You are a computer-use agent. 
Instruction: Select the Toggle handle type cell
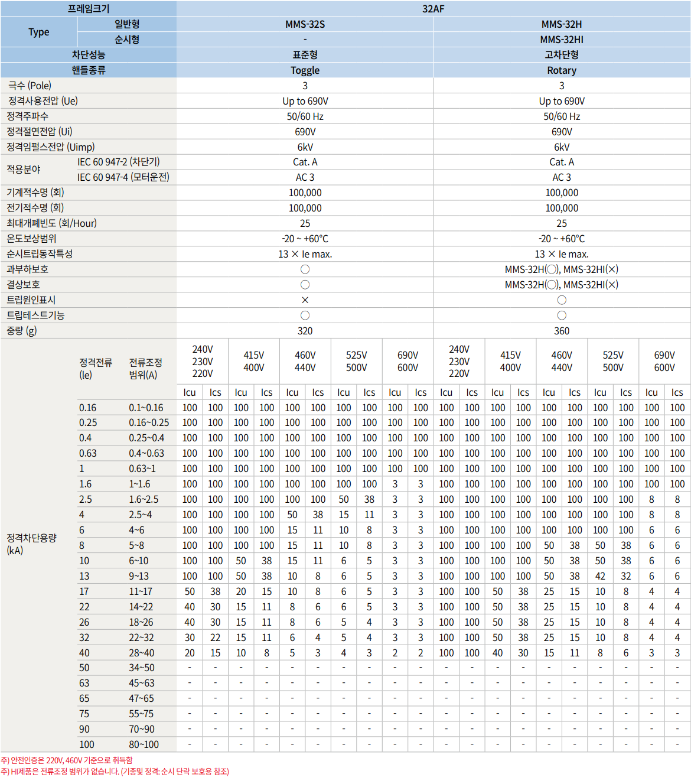pyautogui.click(x=305, y=70)
